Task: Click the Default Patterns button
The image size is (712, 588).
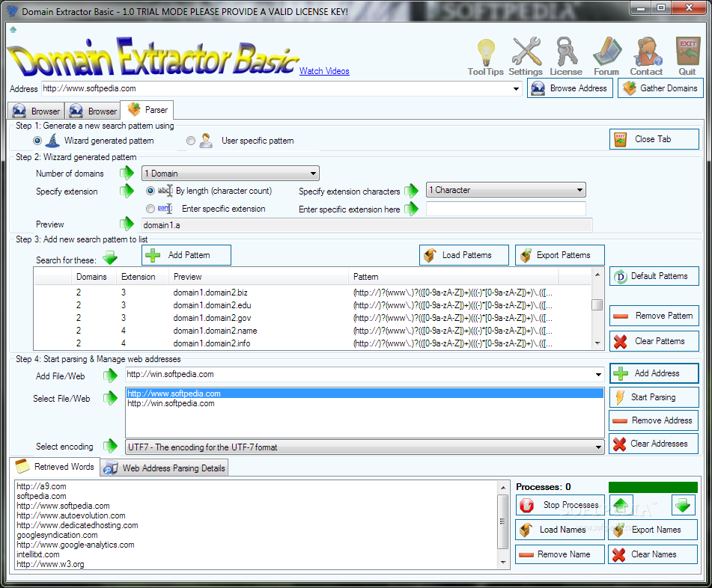Action: tap(654, 276)
